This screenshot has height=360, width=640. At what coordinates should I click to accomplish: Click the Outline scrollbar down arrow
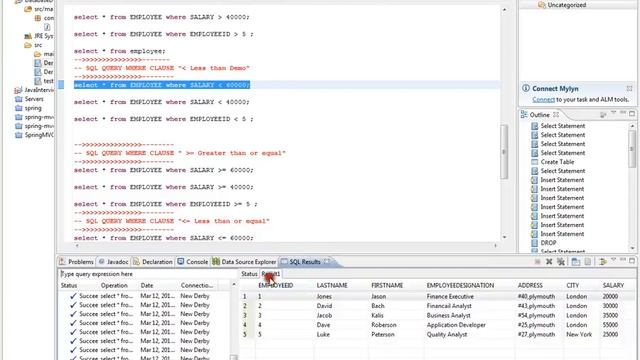(632, 248)
